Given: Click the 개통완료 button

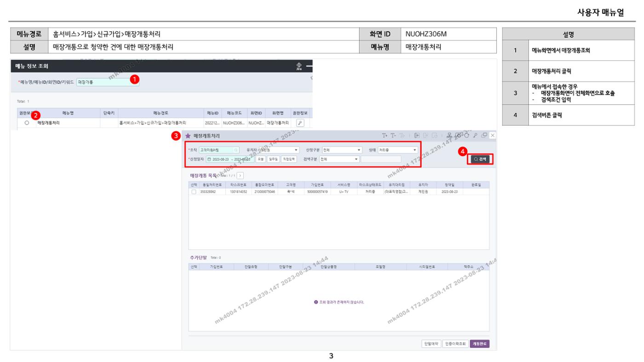Looking at the screenshot, I should (x=480, y=344).
